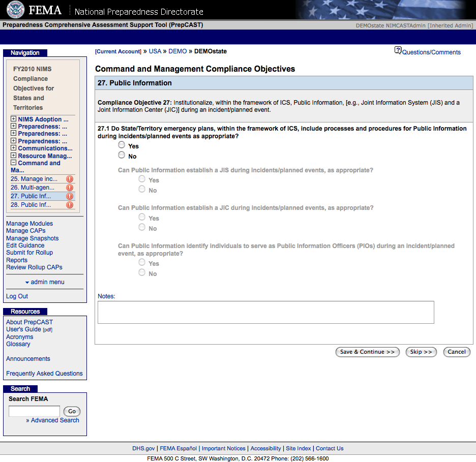Screen dimensions: 476x462
Task: Go to Submit for Rollup
Action: click(29, 253)
